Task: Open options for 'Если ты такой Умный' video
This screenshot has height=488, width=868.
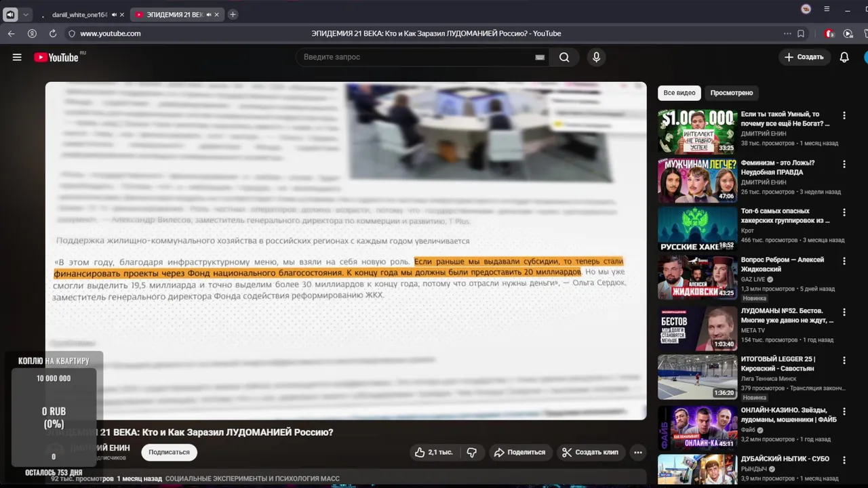Action: (x=844, y=116)
